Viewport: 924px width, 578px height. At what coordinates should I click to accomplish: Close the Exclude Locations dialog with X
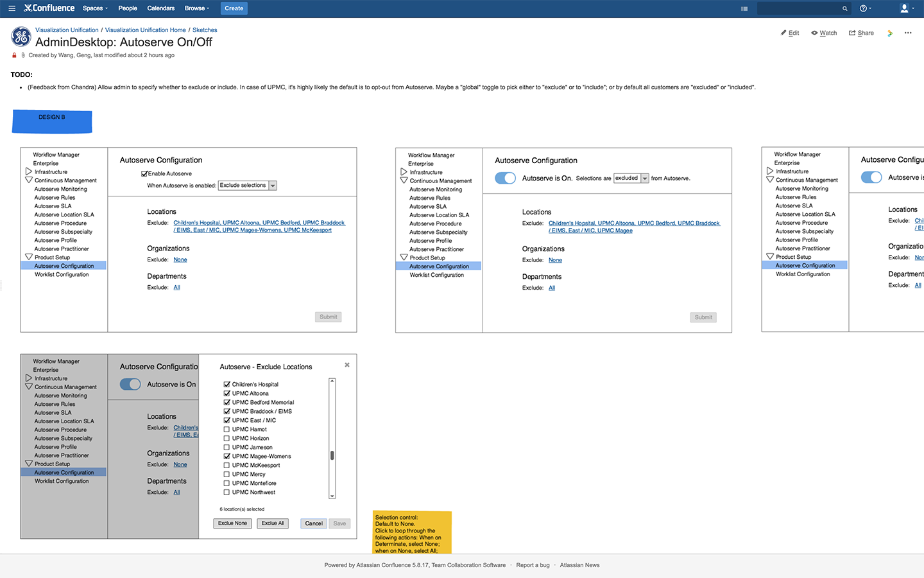[347, 365]
